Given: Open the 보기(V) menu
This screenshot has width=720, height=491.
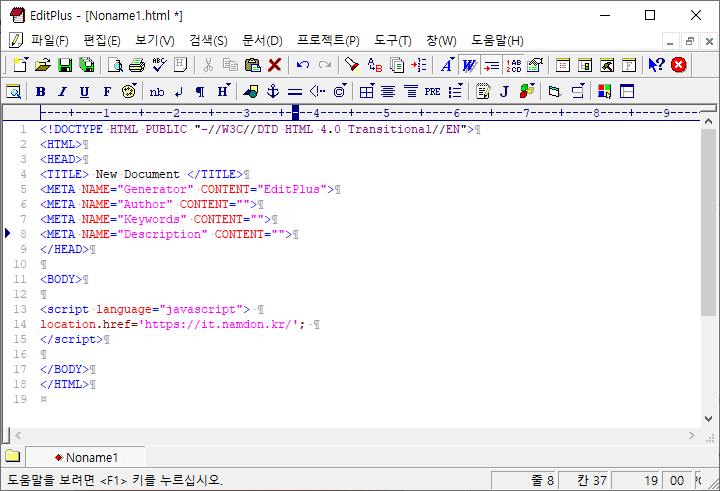Looking at the screenshot, I should pyautogui.click(x=155, y=41).
